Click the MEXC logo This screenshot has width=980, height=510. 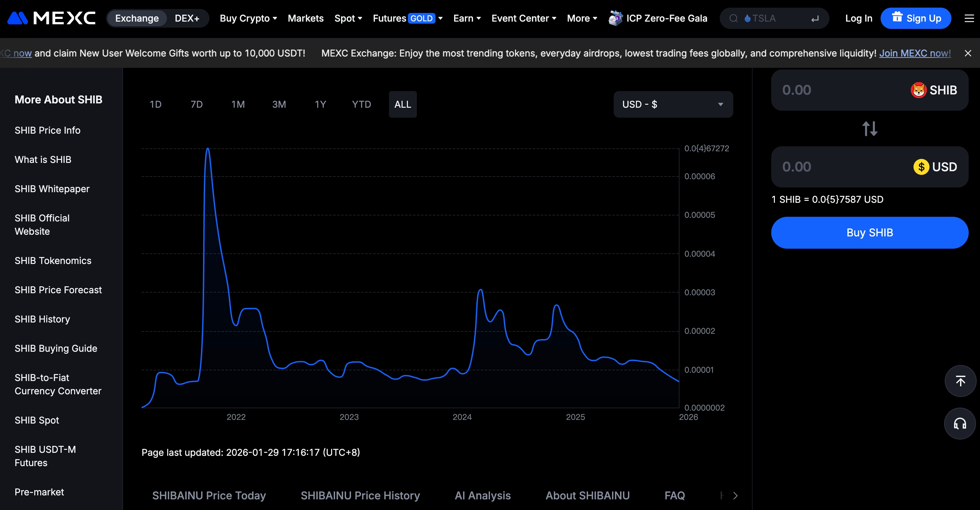[51, 18]
